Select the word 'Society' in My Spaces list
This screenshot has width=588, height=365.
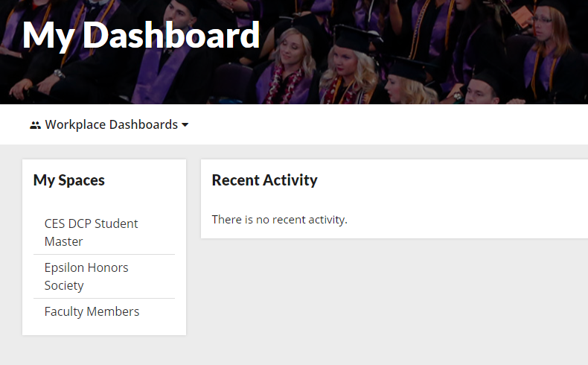click(64, 285)
